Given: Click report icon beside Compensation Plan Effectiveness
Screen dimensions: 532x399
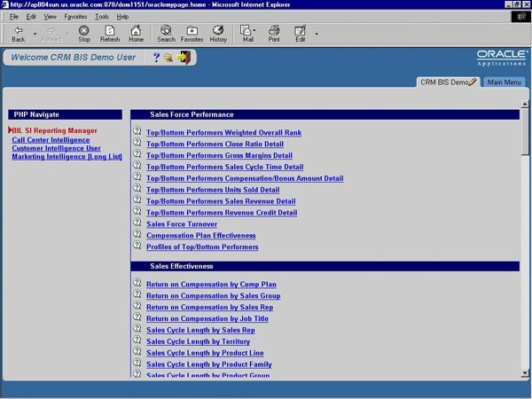Looking at the screenshot, I should [137, 233].
